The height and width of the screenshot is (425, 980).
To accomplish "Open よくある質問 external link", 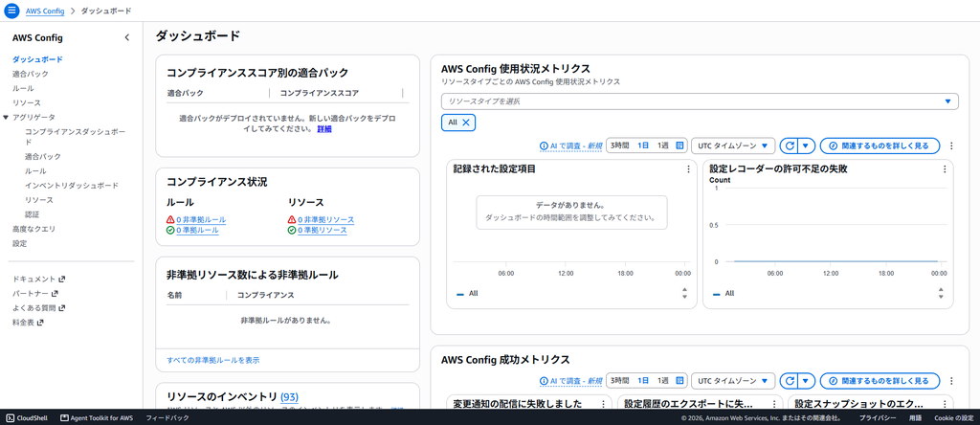I will coord(38,307).
